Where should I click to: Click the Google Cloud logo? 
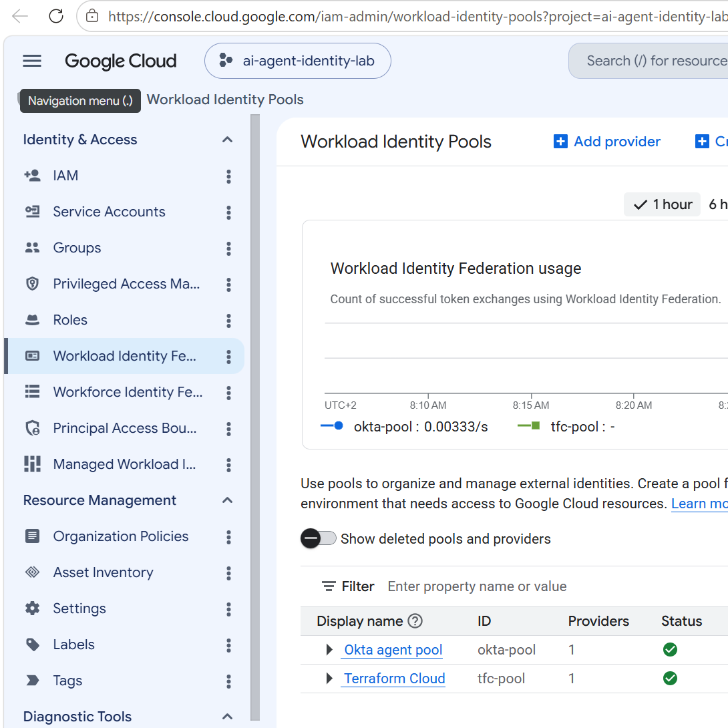coord(121,61)
